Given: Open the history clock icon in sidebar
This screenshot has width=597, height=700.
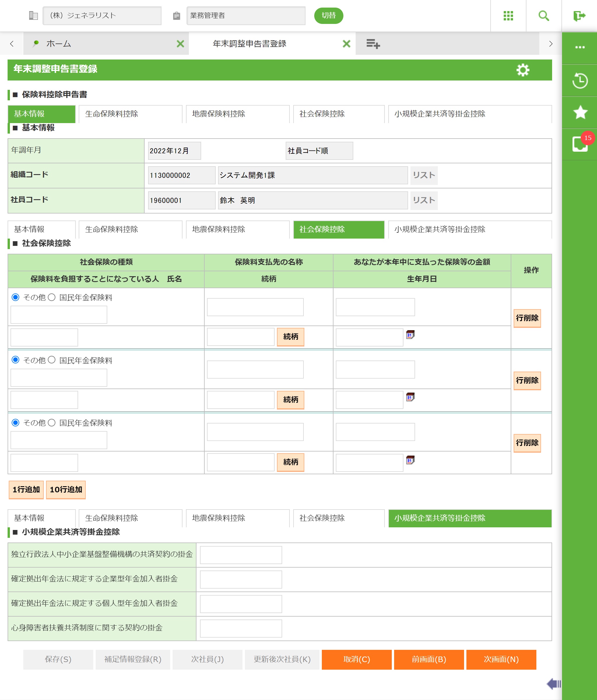Looking at the screenshot, I should (580, 80).
